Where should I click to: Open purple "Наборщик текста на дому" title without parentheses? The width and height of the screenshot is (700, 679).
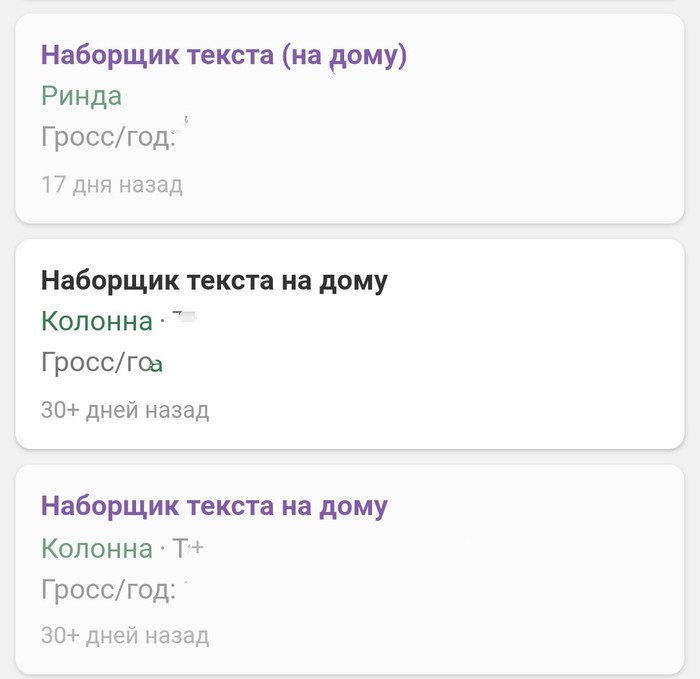[214, 506]
